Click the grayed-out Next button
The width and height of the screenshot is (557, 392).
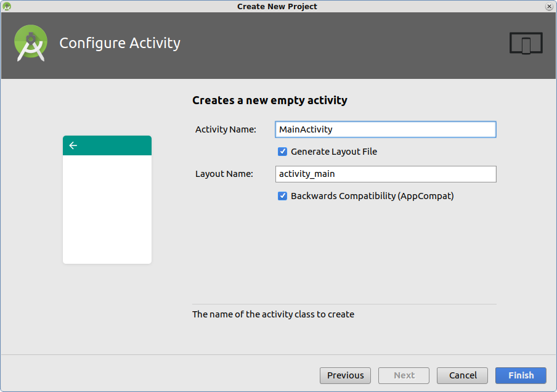pyautogui.click(x=404, y=375)
